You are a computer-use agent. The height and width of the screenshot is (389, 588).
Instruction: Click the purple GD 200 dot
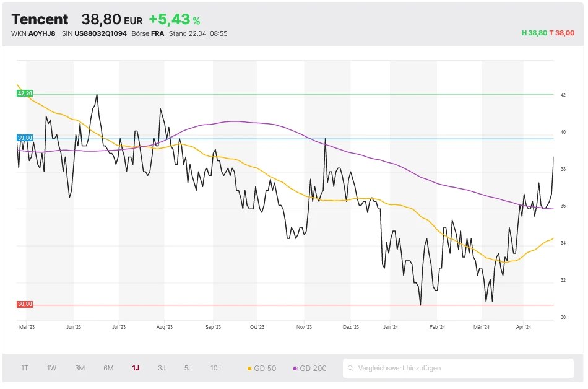[x=295, y=369]
